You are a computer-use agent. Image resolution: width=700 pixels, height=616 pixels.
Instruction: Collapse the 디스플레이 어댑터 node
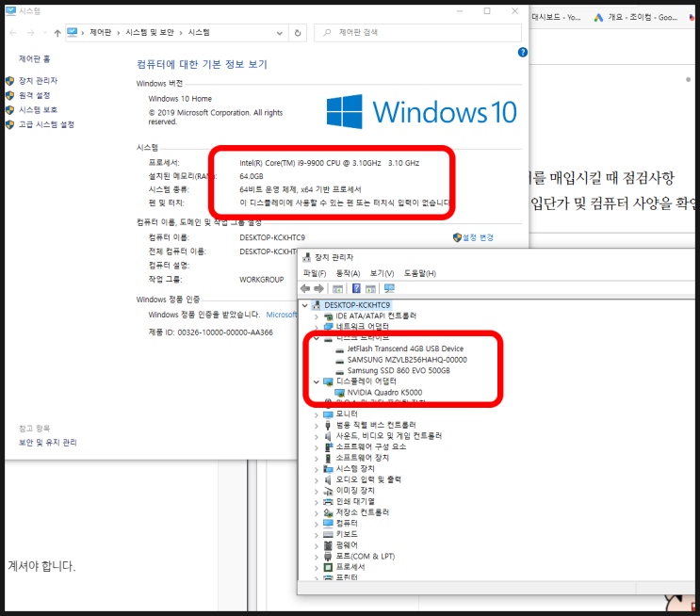pyautogui.click(x=317, y=381)
